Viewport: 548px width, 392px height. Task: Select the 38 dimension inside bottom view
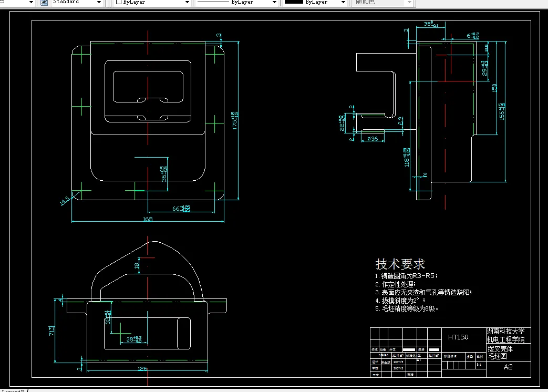click(134, 339)
